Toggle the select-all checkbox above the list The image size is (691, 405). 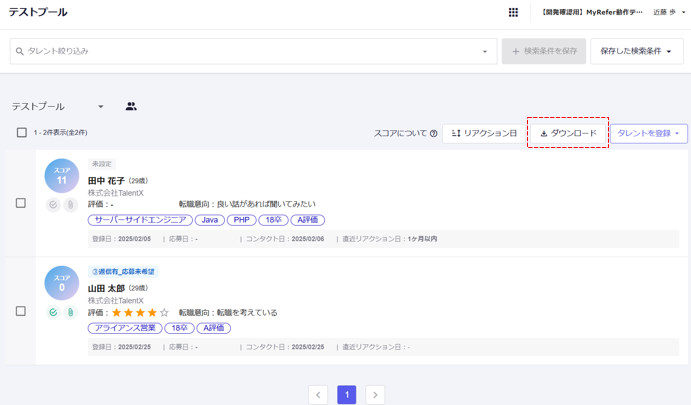point(21,133)
